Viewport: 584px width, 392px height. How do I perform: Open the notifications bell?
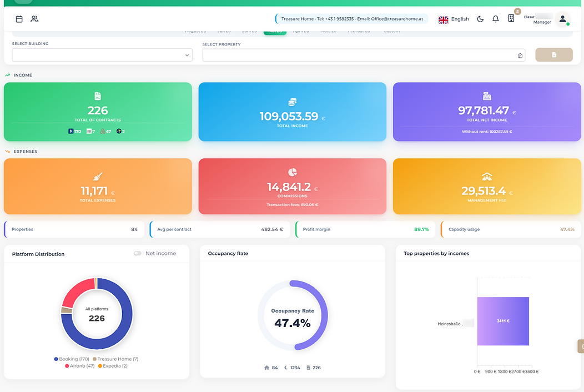(496, 19)
